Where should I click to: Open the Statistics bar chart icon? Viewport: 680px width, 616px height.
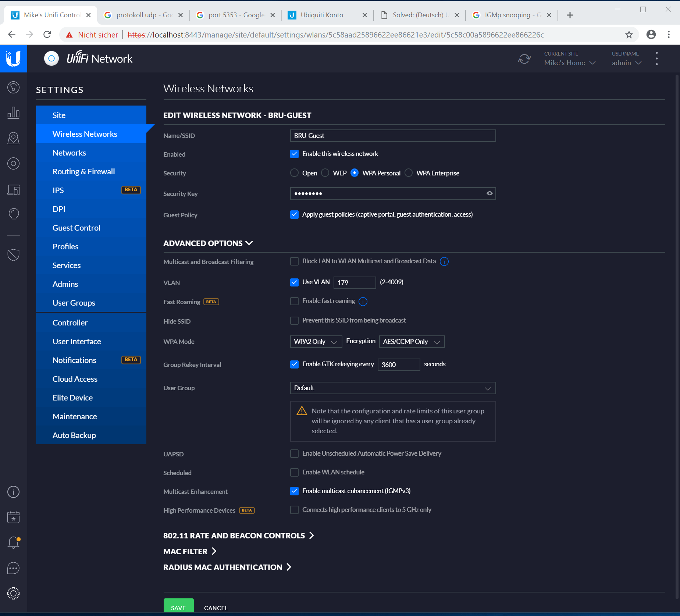(x=13, y=113)
